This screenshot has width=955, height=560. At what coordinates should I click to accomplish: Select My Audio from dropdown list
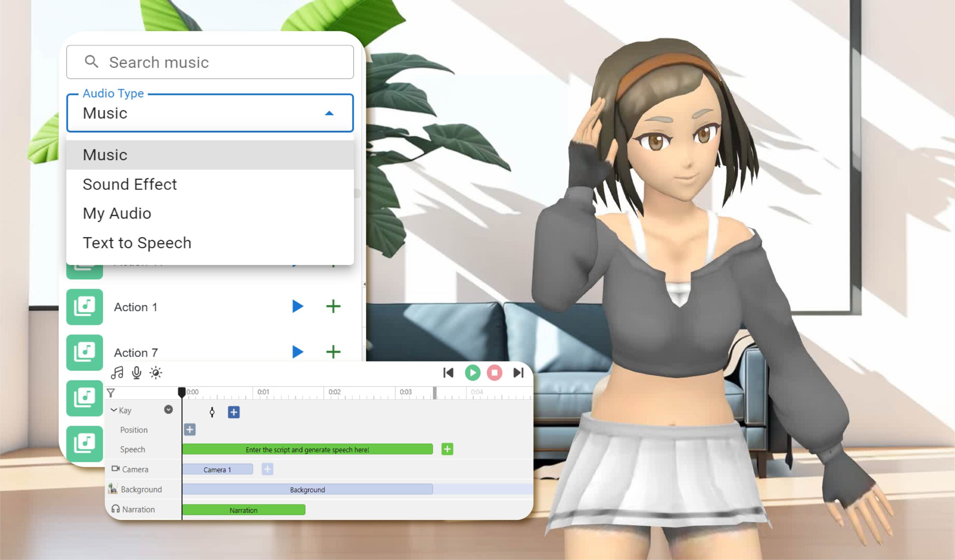click(118, 213)
